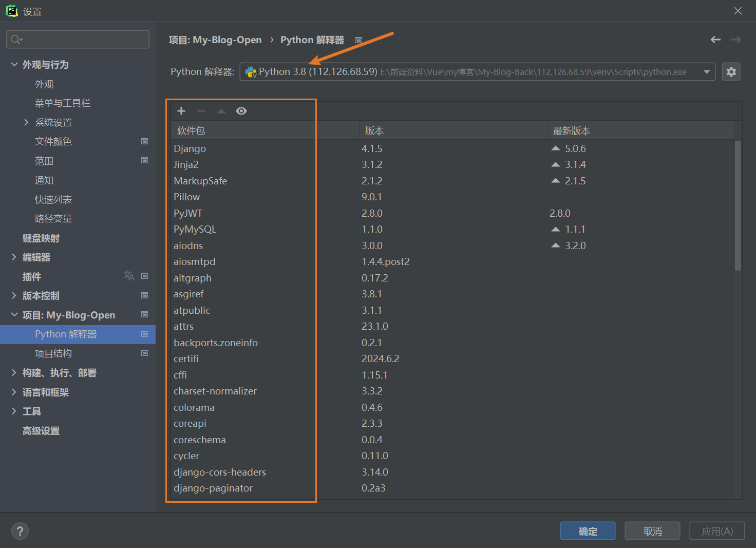
Task: Click the add package plus icon
Action: coord(181,111)
